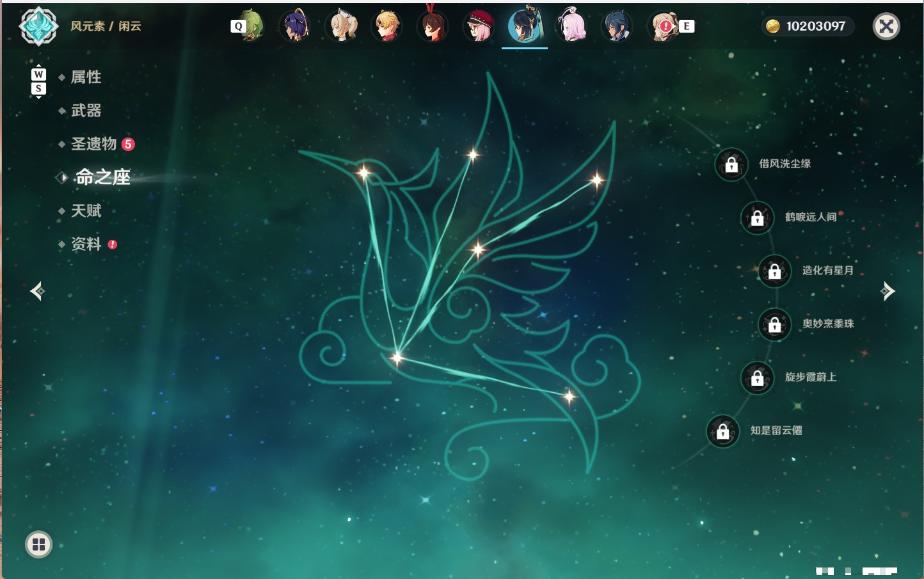Select the 旋步霞蔚上 lock icon
The height and width of the screenshot is (579, 924).
tap(757, 377)
